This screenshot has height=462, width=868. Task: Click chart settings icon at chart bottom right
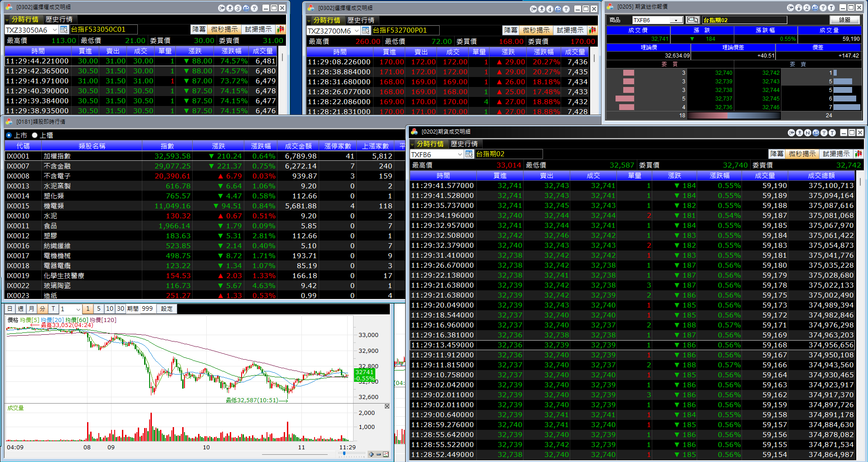[x=386, y=454]
